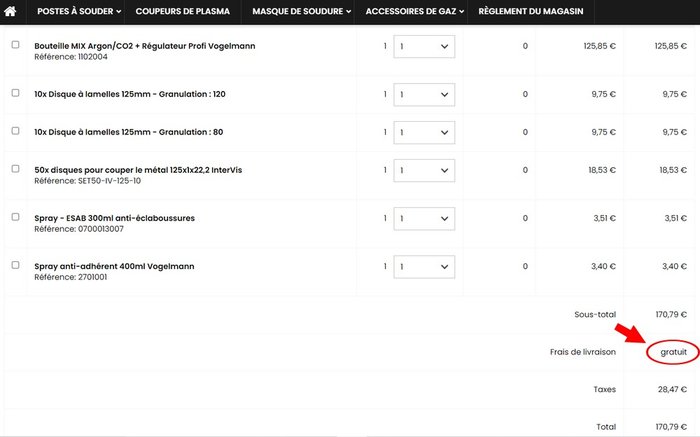Open Règlement du magasin page
The width and height of the screenshot is (700, 437).
[x=530, y=12]
